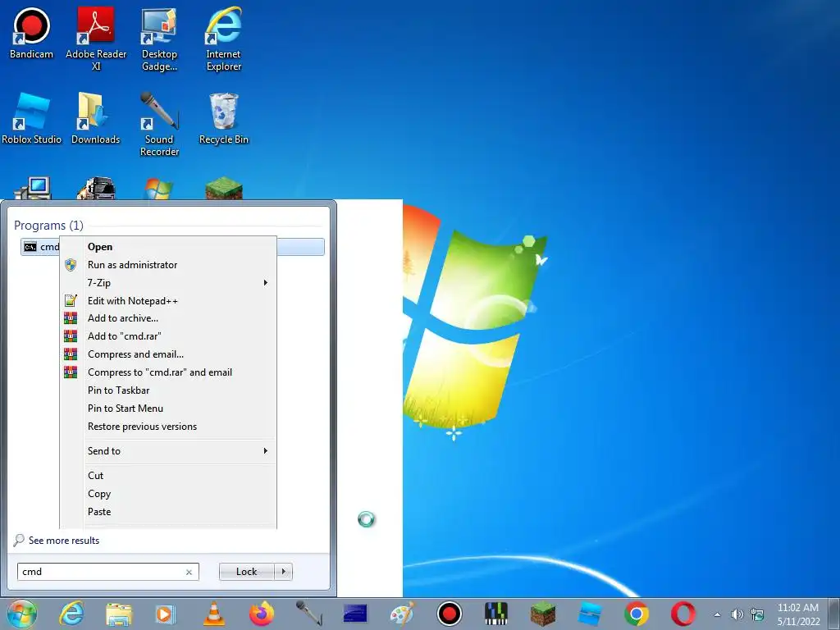The height and width of the screenshot is (630, 840).
Task: Launch Minecraft from the taskbar
Action: pos(543,614)
